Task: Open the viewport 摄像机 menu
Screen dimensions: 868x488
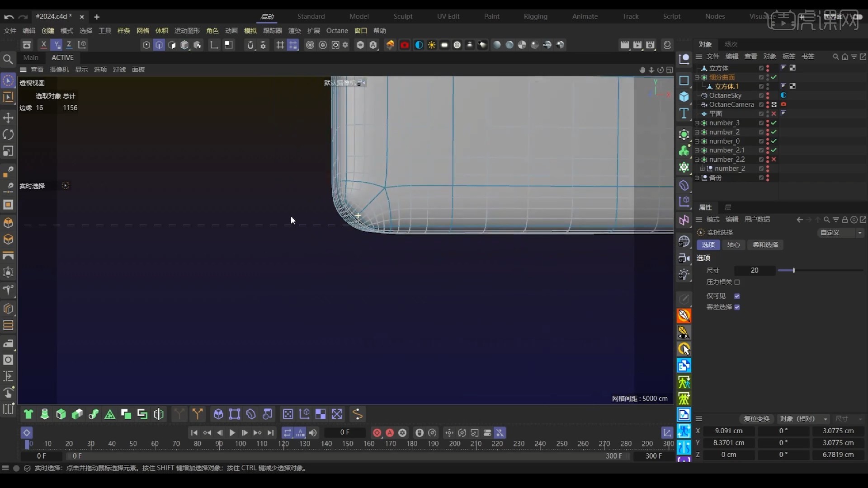Action: 59,70
